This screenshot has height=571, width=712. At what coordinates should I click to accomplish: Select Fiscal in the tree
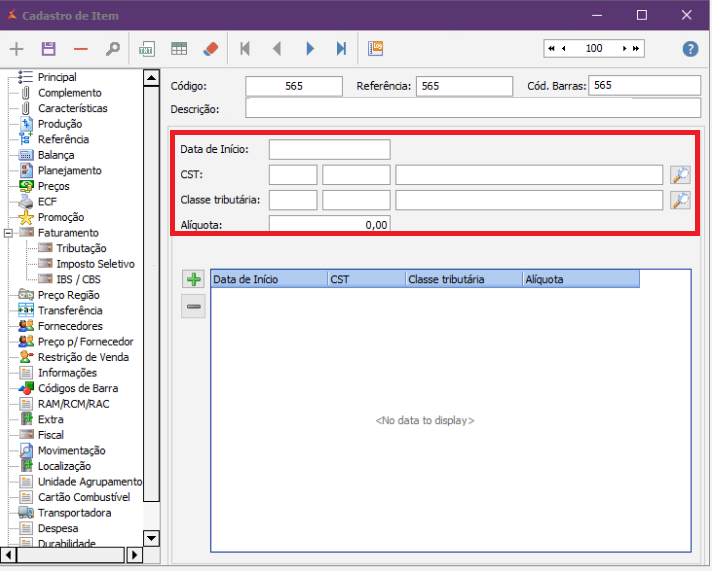(x=50, y=435)
